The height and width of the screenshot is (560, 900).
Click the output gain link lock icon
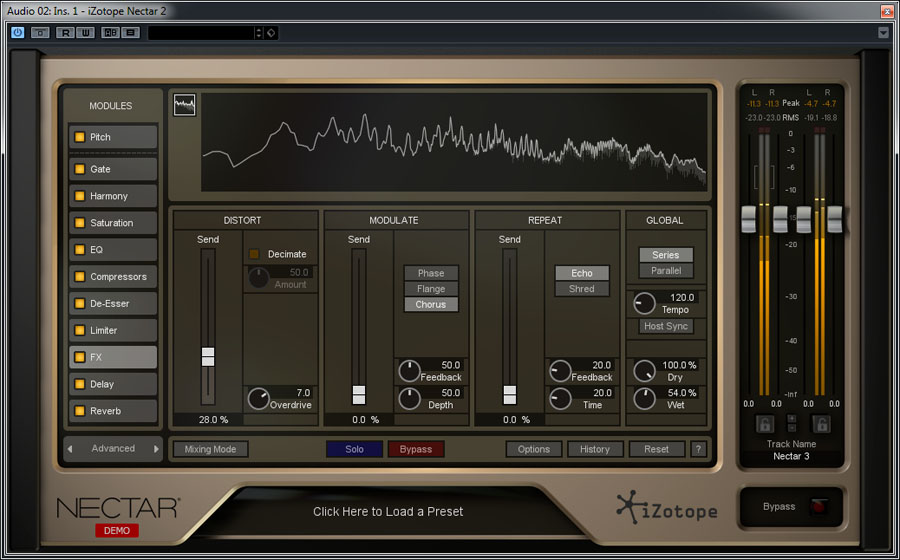pos(821,424)
